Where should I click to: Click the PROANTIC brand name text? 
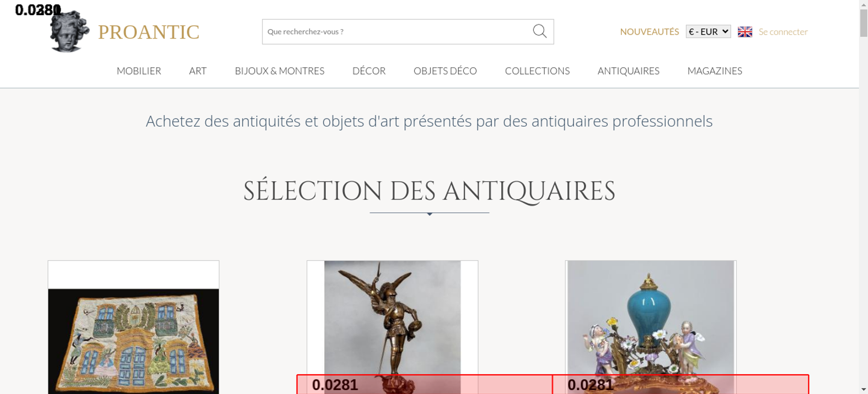pyautogui.click(x=148, y=32)
